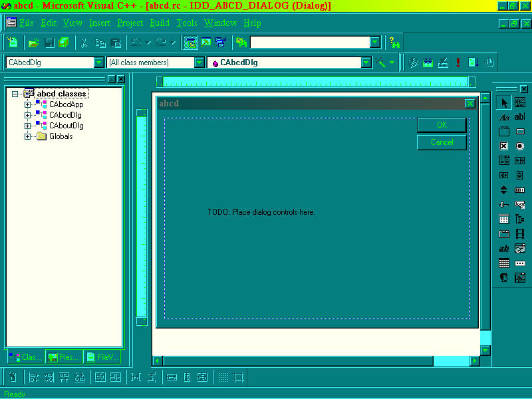Select the Static Text control tool
Viewport: 532px width, 399px height.
[x=504, y=117]
